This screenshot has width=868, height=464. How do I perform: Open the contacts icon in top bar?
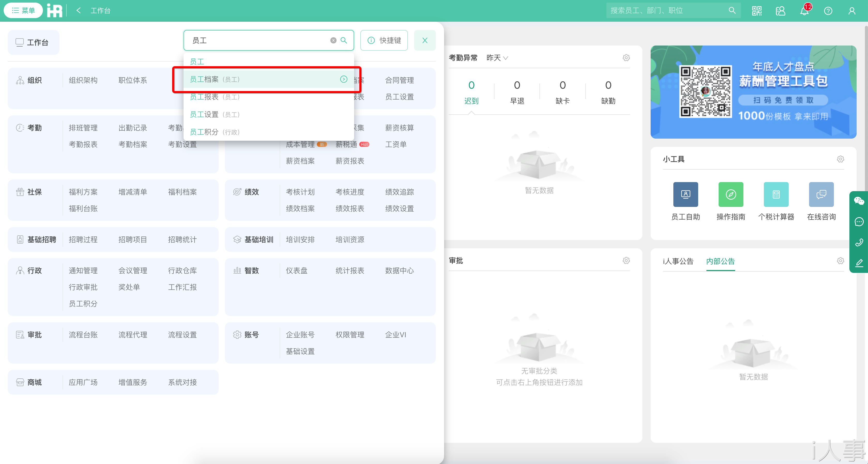tap(780, 11)
